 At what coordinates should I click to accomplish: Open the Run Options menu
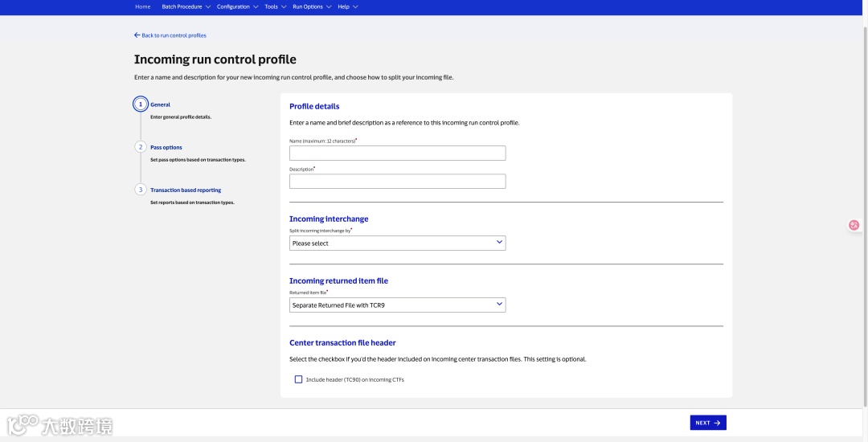point(311,6)
